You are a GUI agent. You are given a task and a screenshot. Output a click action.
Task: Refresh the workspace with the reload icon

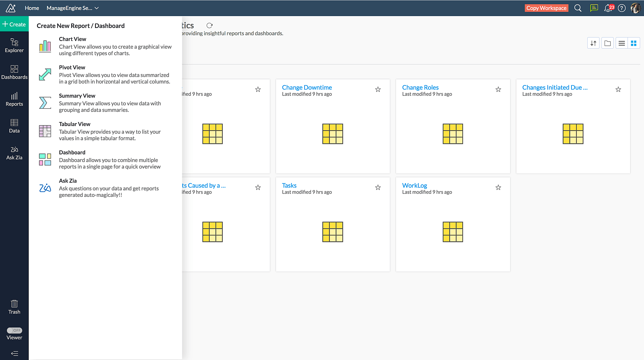209,25
